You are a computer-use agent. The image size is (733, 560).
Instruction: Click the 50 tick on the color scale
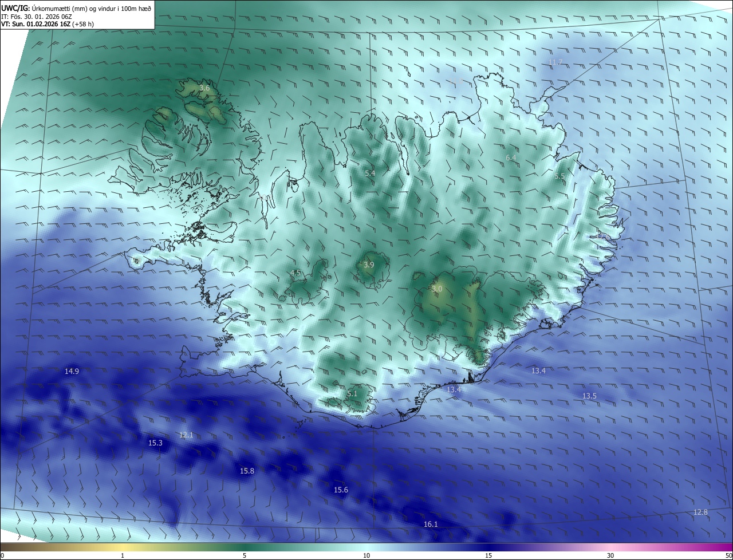click(x=728, y=555)
